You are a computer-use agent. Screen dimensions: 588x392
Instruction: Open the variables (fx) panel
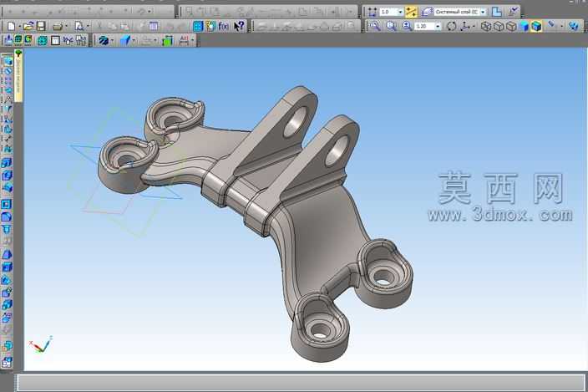point(224,26)
